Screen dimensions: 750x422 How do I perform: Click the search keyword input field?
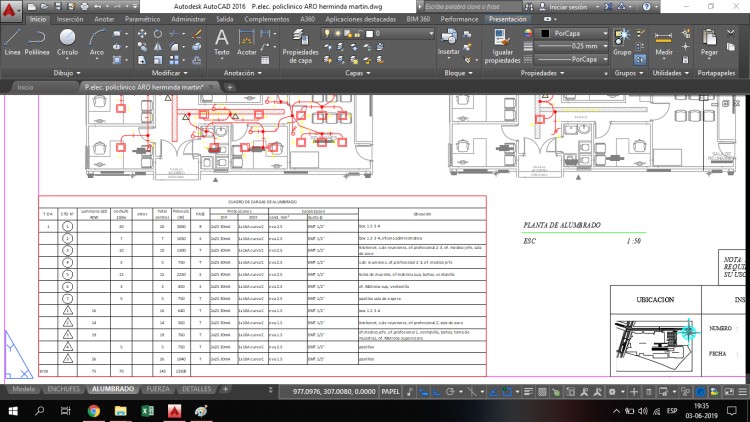pyautogui.click(x=472, y=7)
